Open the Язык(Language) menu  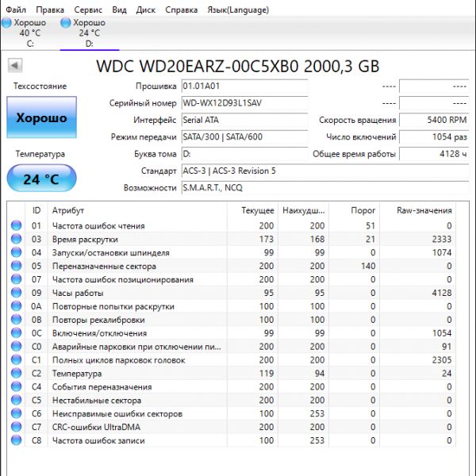tap(237, 10)
